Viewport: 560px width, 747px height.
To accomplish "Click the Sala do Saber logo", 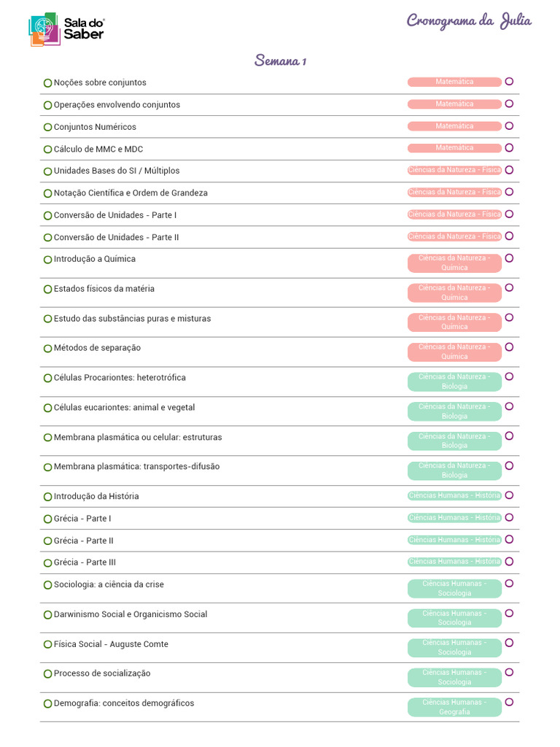I will click(x=66, y=29).
